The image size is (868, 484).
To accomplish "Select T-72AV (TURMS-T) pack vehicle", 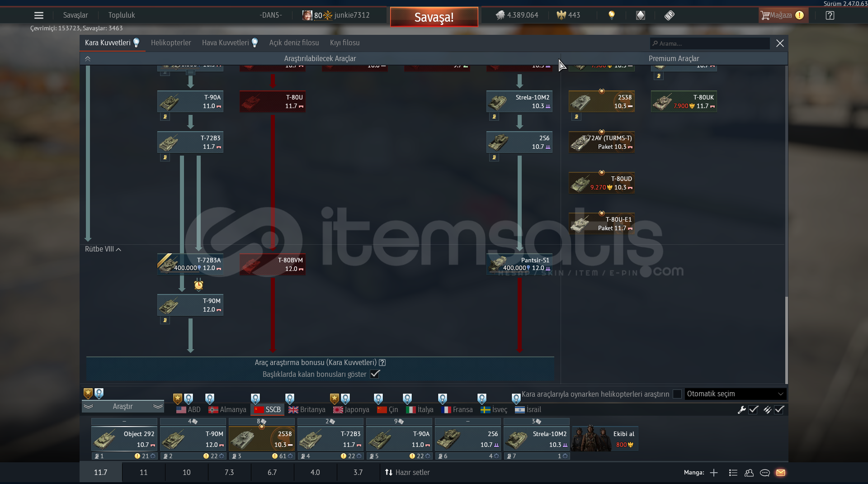I will (x=602, y=142).
